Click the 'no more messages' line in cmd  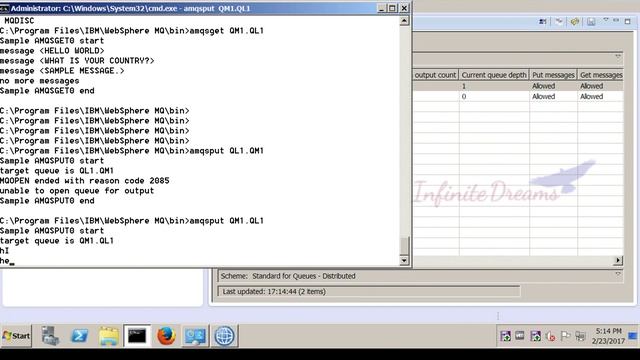pyautogui.click(x=40, y=81)
